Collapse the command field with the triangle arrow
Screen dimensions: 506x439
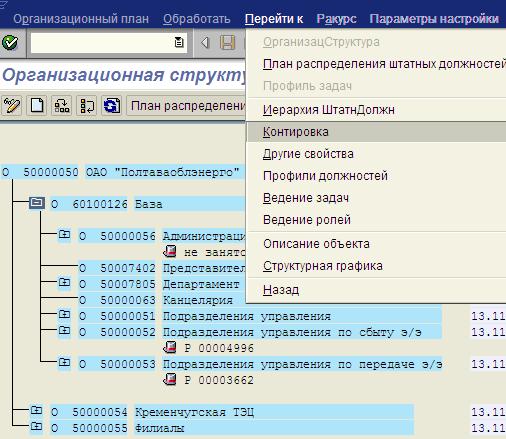205,43
